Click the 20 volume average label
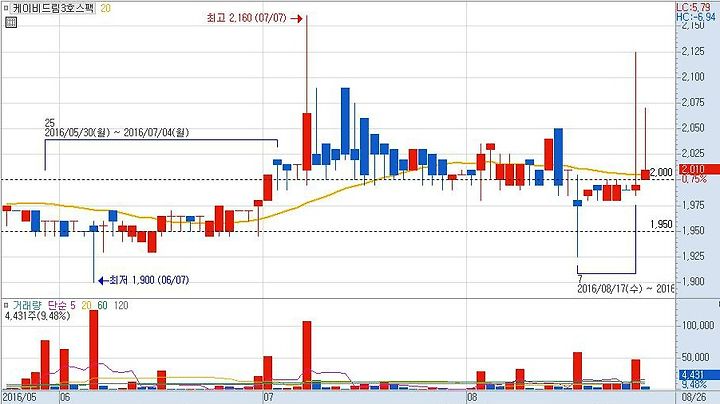This screenshot has height=404, width=720. (86, 305)
